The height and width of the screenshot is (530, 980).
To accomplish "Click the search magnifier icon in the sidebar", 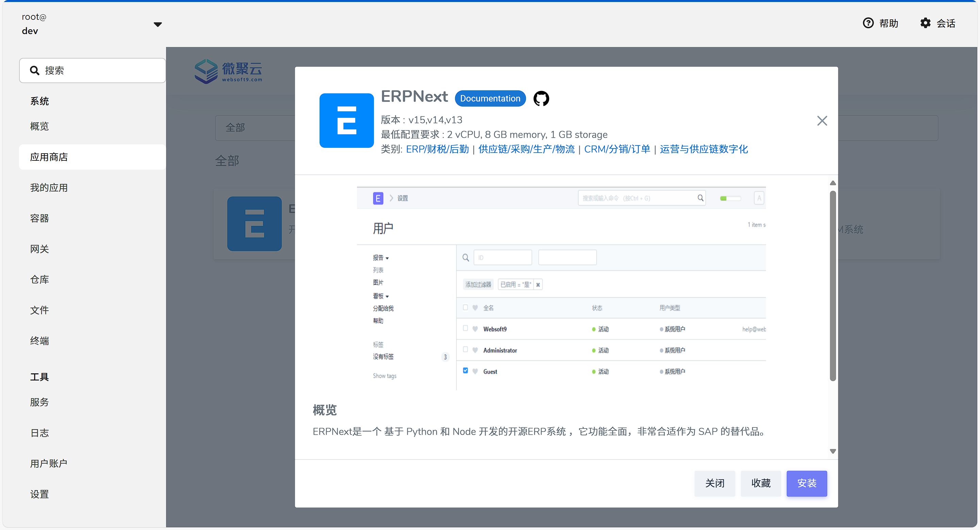I will pyautogui.click(x=35, y=71).
